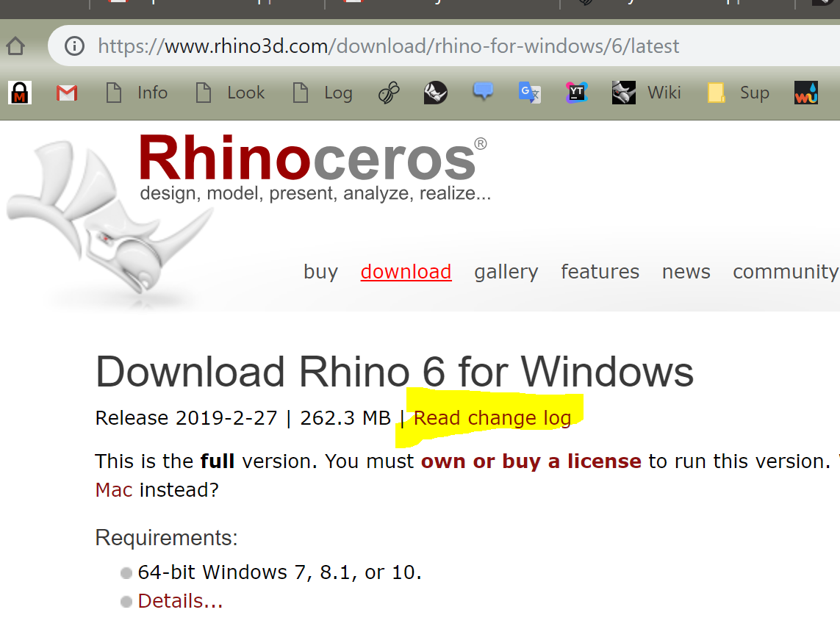Image resolution: width=840 pixels, height=640 pixels.
Task: Click the 262.3 MB file size text
Action: click(345, 418)
